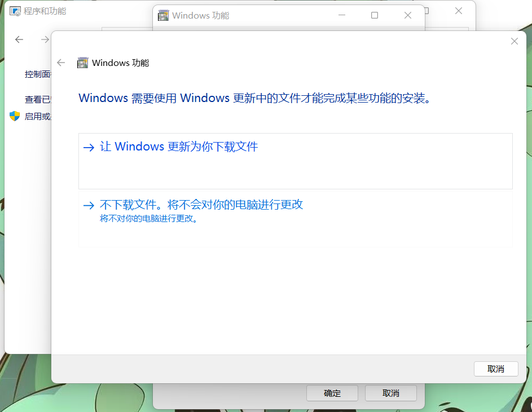532x412 pixels.
Task: Click 确定 in background Windows 功能 window
Action: [x=332, y=393]
